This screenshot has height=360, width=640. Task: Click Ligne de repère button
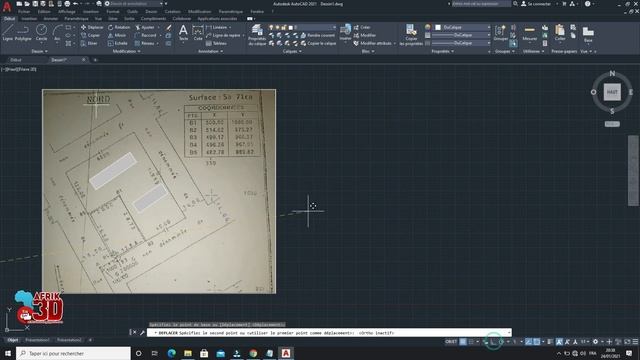pos(223,35)
